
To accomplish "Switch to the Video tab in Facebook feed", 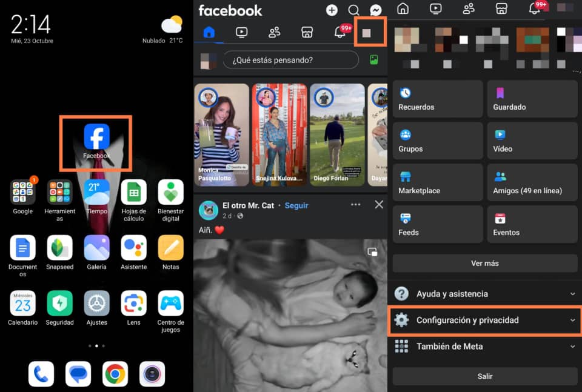I will pyautogui.click(x=242, y=32).
